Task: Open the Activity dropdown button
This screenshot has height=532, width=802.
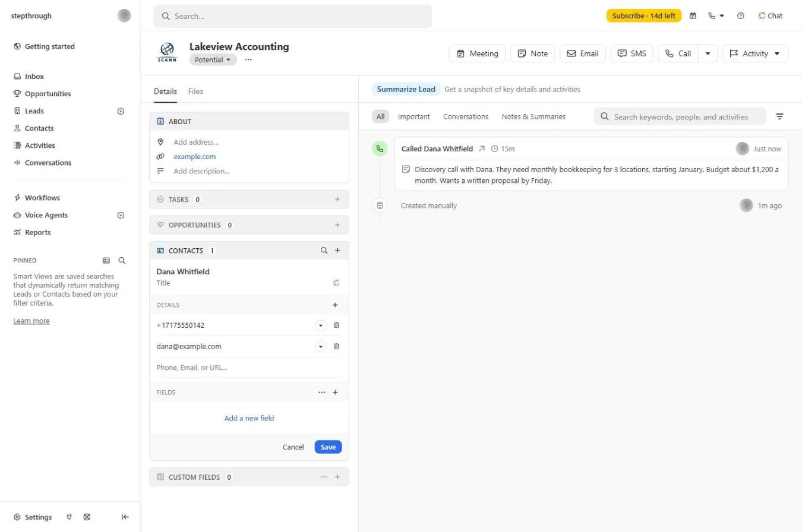Action: click(755, 53)
